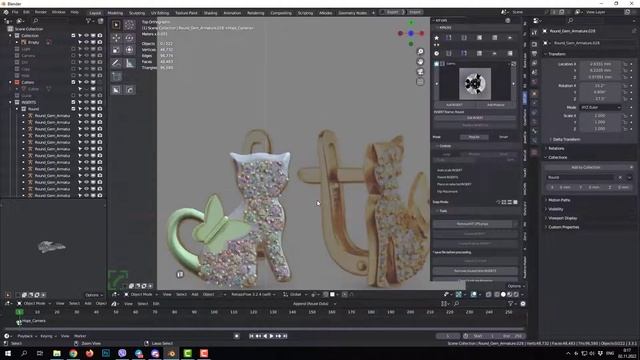
Task: Click the star favorites icon in KPACK panel
Action: pyautogui.click(x=436, y=38)
